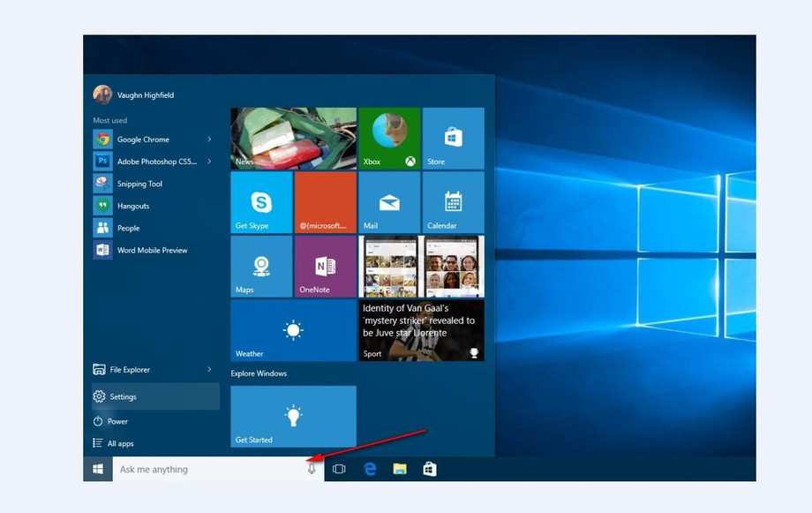812x513 pixels.
Task: Open the Calendar tile
Action: pyautogui.click(x=453, y=202)
